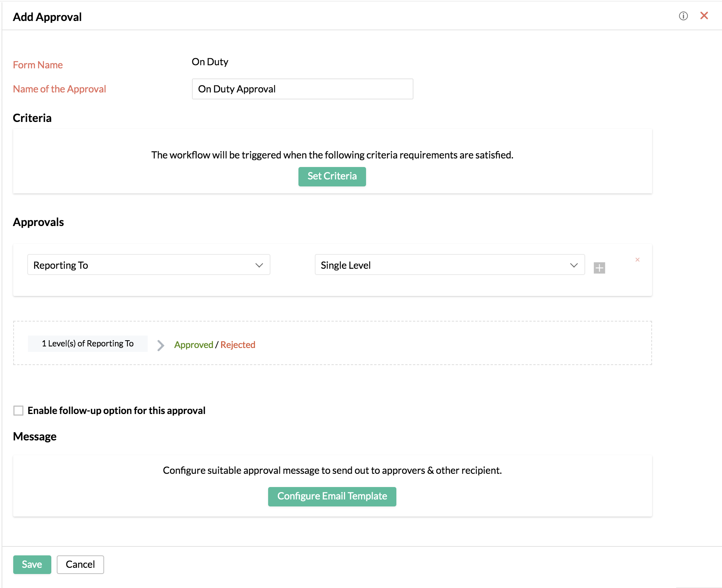Click the Set Criteria button
Viewport: 722px width, 588px height.
tap(332, 176)
